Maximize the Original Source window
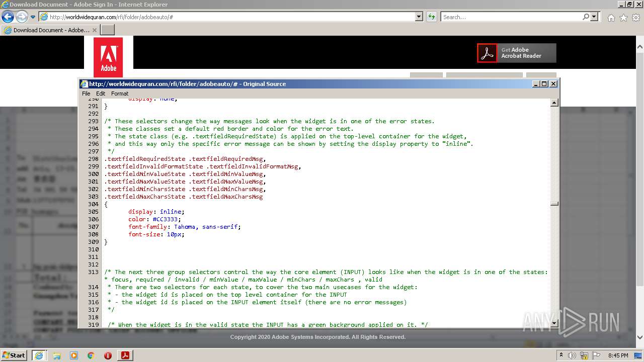This screenshot has width=644, height=362. [544, 84]
